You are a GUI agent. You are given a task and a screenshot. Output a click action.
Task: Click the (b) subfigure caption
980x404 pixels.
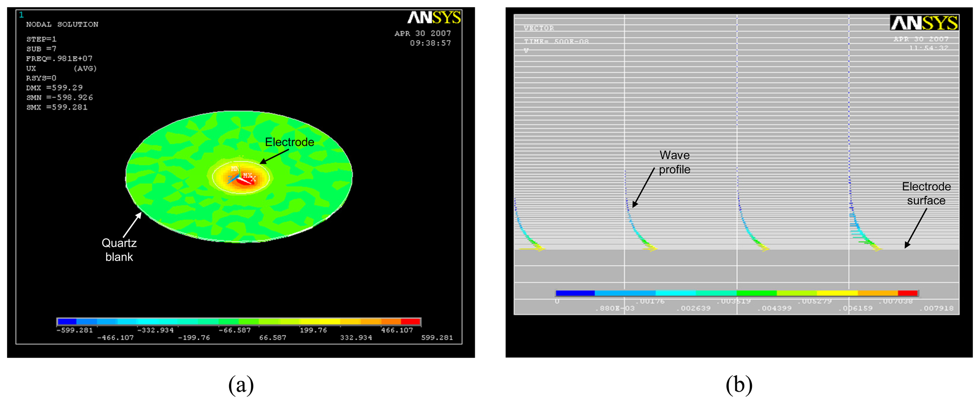tap(739, 385)
